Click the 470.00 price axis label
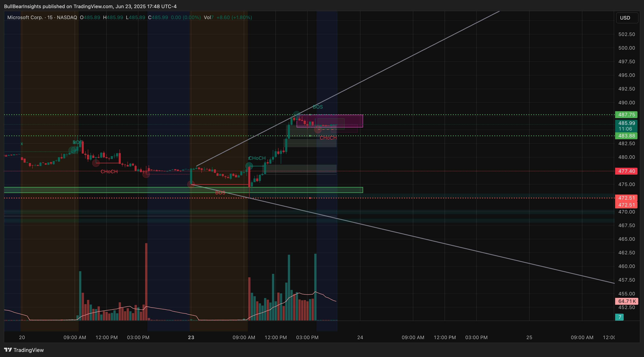 click(x=627, y=212)
